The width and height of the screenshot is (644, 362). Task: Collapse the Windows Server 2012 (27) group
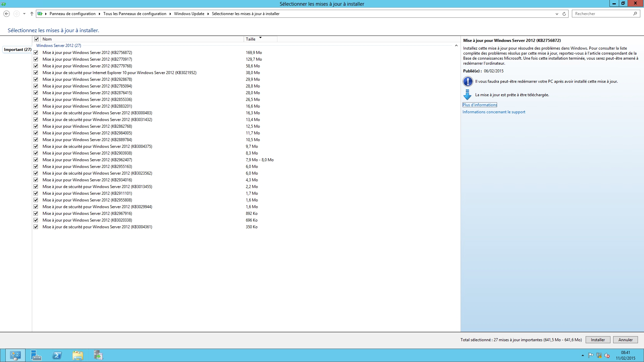(456, 46)
